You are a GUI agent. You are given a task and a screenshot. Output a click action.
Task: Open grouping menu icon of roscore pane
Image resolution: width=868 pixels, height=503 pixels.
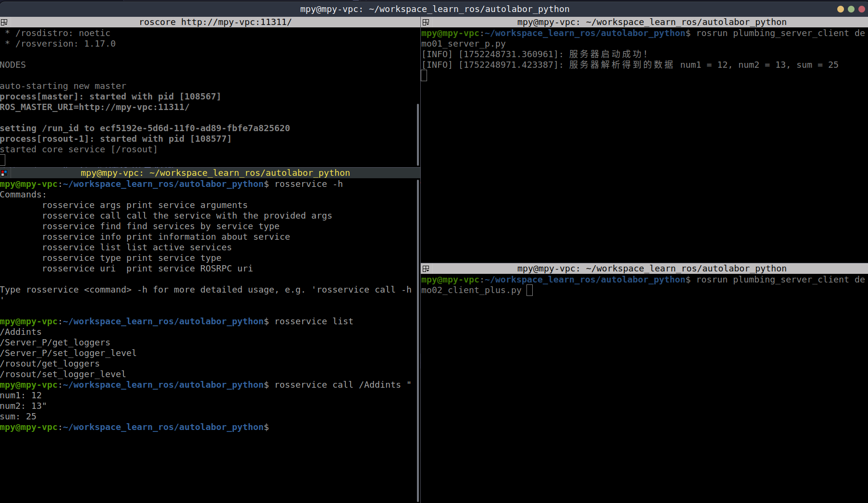click(4, 22)
